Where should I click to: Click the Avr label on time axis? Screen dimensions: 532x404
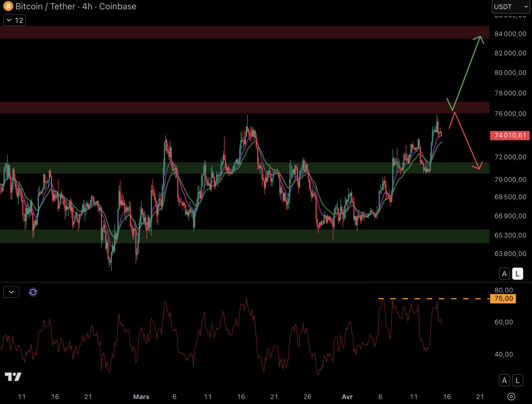[347, 397]
